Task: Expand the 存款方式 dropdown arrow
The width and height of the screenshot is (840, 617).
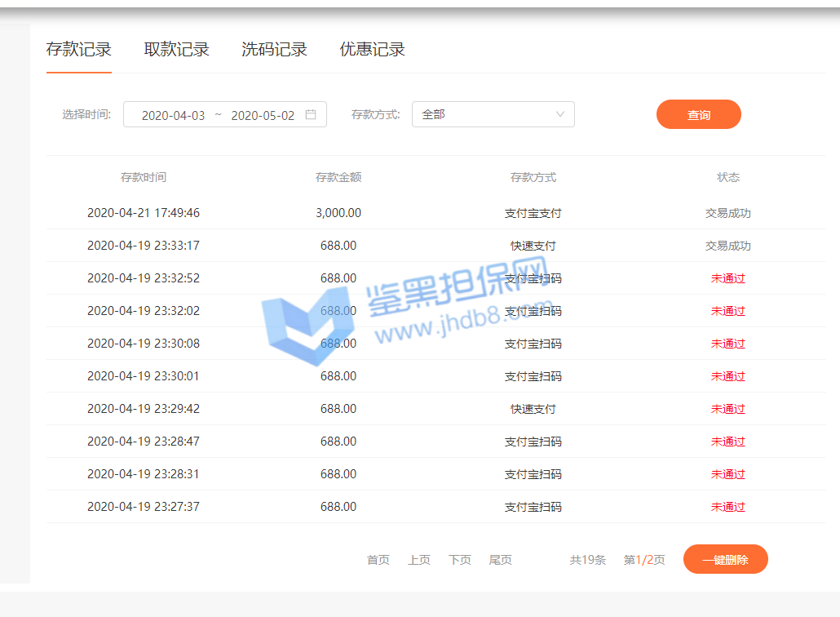Action: click(559, 115)
